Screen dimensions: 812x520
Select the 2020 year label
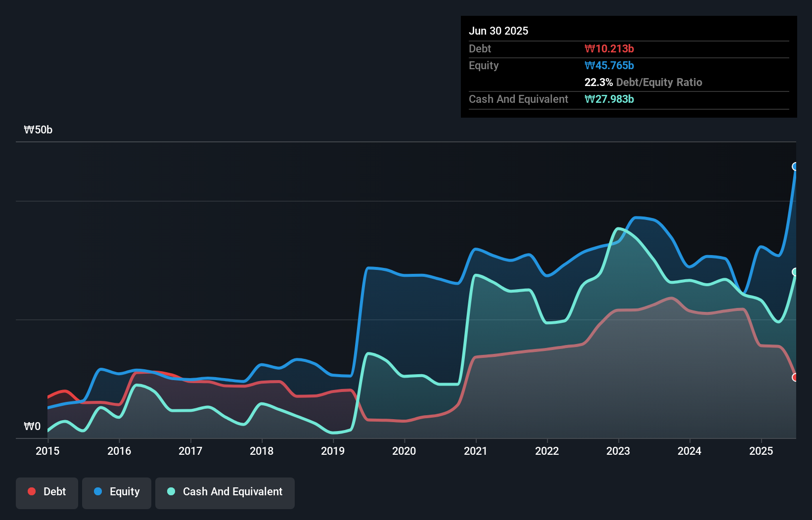tap(404, 451)
